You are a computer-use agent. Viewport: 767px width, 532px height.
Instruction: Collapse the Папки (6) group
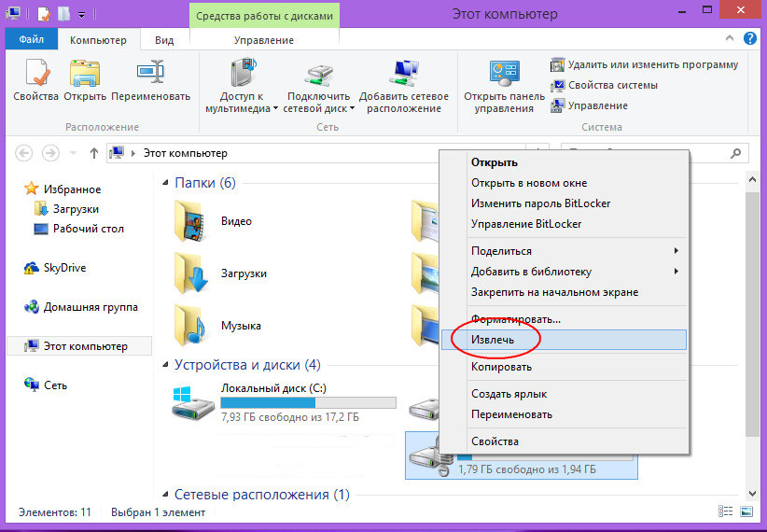165,183
